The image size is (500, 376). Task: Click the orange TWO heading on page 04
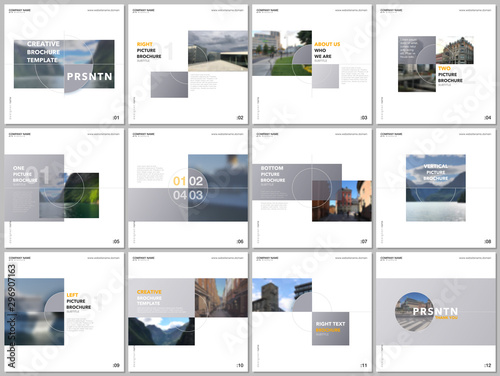coord(444,68)
